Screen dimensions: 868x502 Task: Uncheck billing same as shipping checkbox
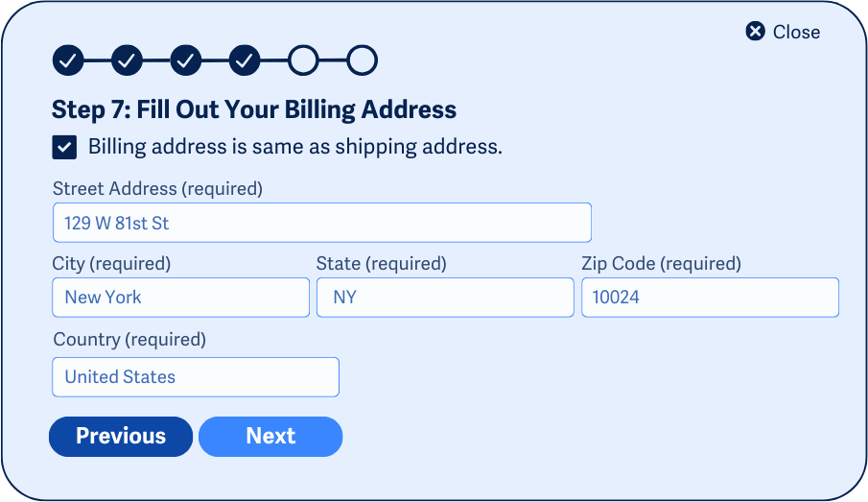(x=64, y=147)
